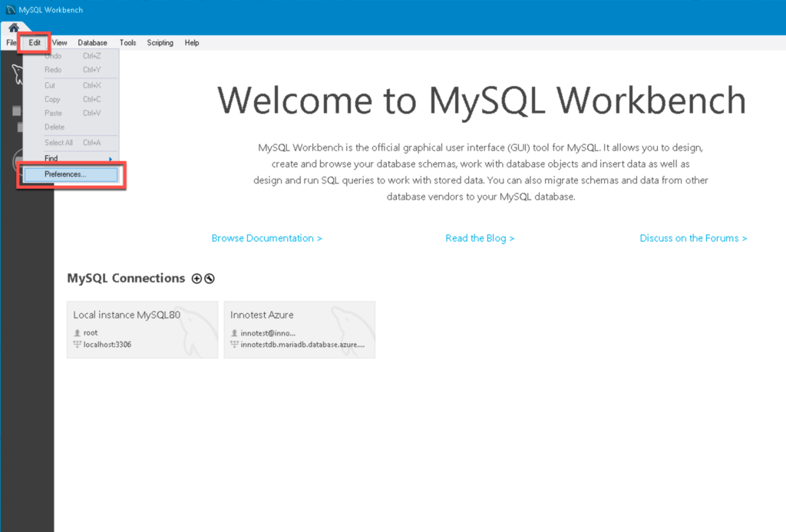This screenshot has height=532, width=786.
Task: Open the Help menu
Action: 191,43
